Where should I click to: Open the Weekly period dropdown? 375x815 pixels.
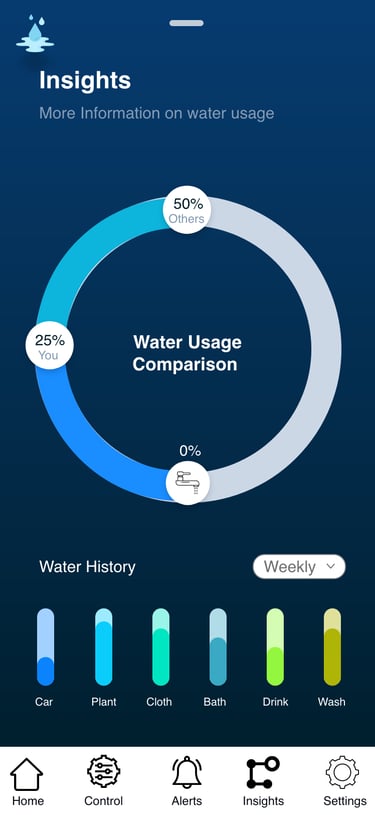[x=299, y=567]
